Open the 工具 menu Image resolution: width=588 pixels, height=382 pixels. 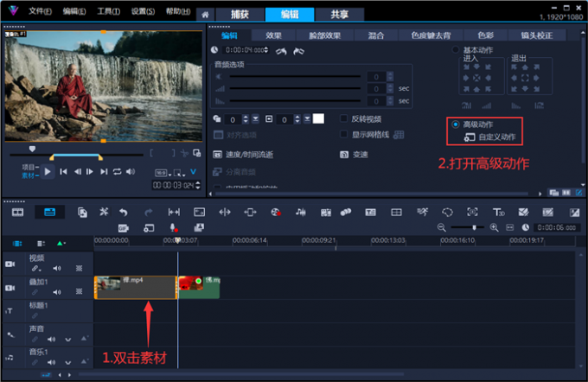(x=109, y=11)
